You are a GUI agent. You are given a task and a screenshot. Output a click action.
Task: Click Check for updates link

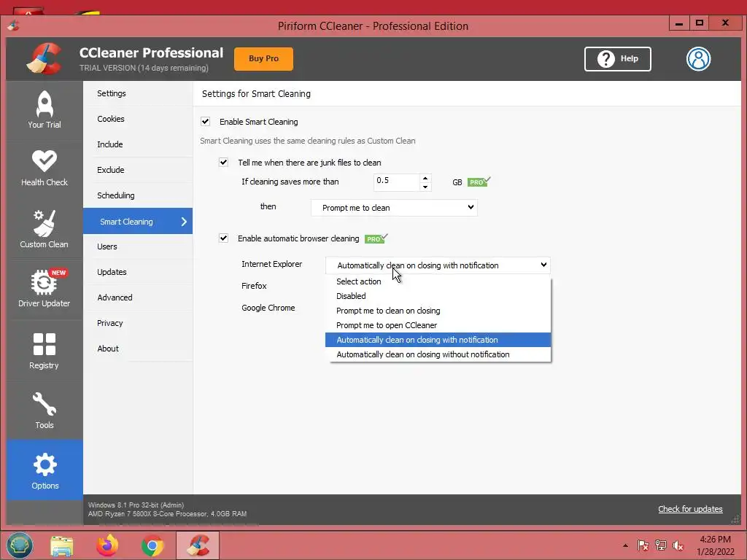coord(690,509)
